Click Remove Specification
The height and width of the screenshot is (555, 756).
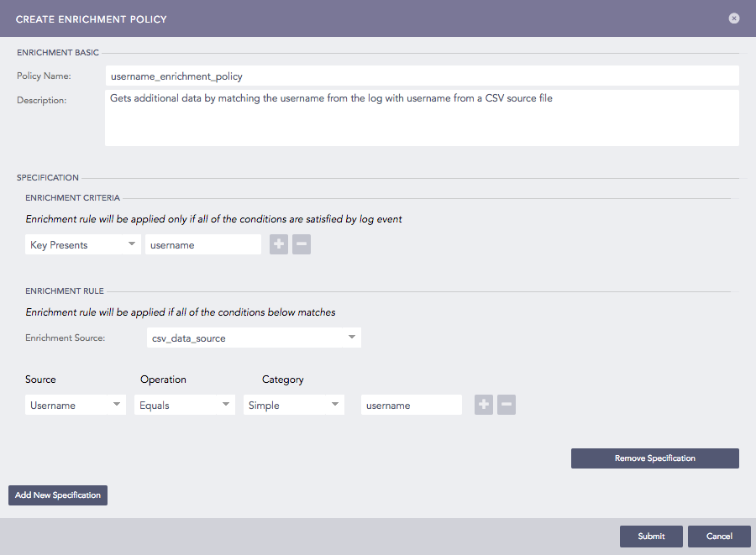tap(654, 458)
